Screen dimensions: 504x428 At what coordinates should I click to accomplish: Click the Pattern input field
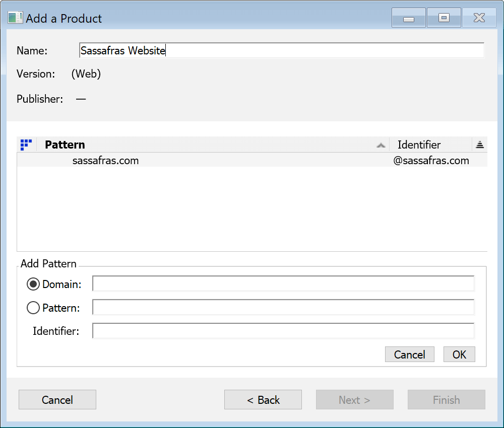point(282,307)
